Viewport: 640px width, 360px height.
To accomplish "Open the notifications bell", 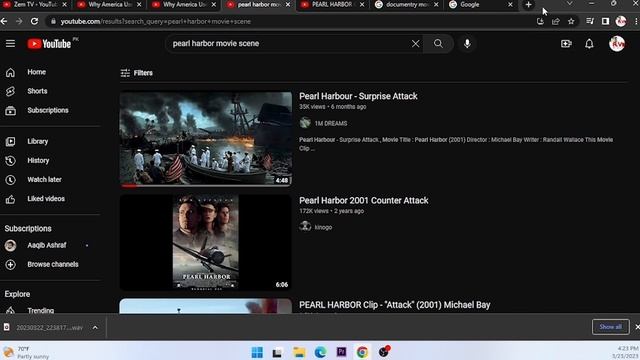I will [x=589, y=43].
